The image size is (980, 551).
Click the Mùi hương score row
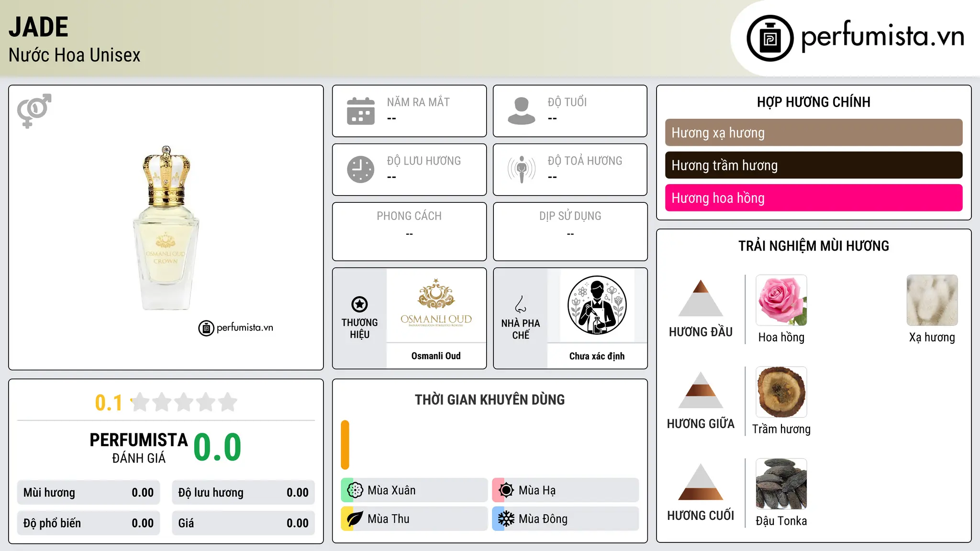click(89, 493)
